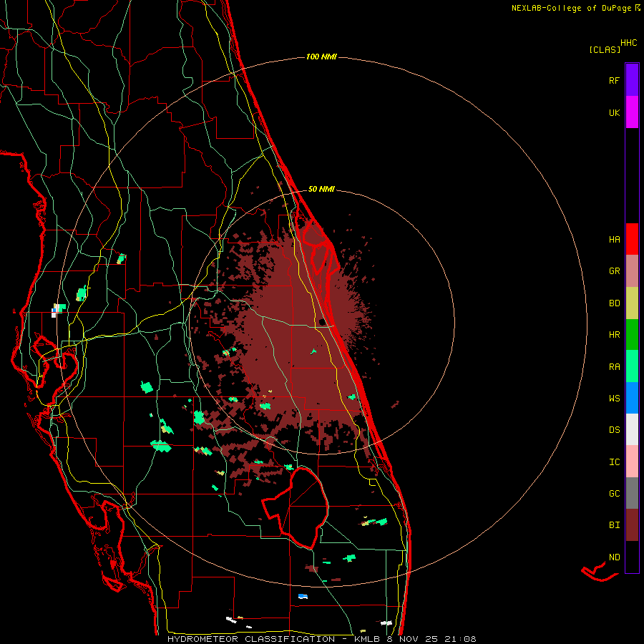Viewport: 644px width, 644px height.
Task: Click the brown BI legend swatch
Action: coord(632,525)
